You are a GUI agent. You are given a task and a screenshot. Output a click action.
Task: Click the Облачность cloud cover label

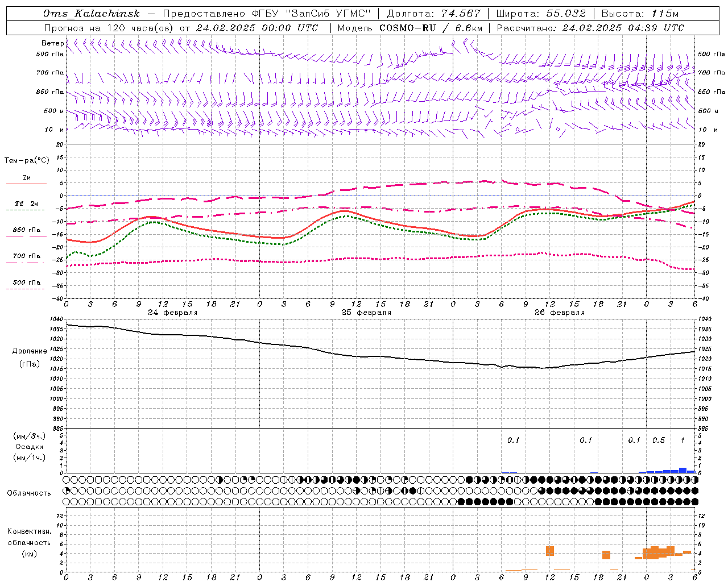pyautogui.click(x=29, y=493)
